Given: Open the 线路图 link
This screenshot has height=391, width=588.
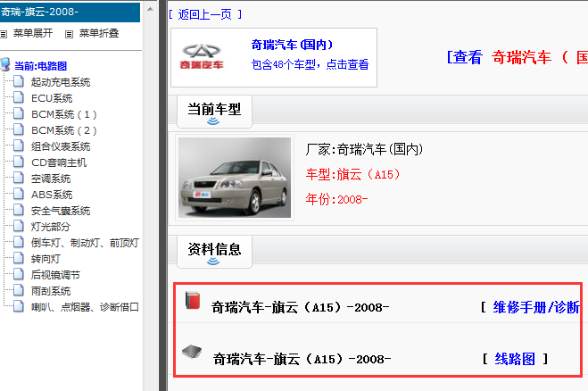Looking at the screenshot, I should pos(515,359).
